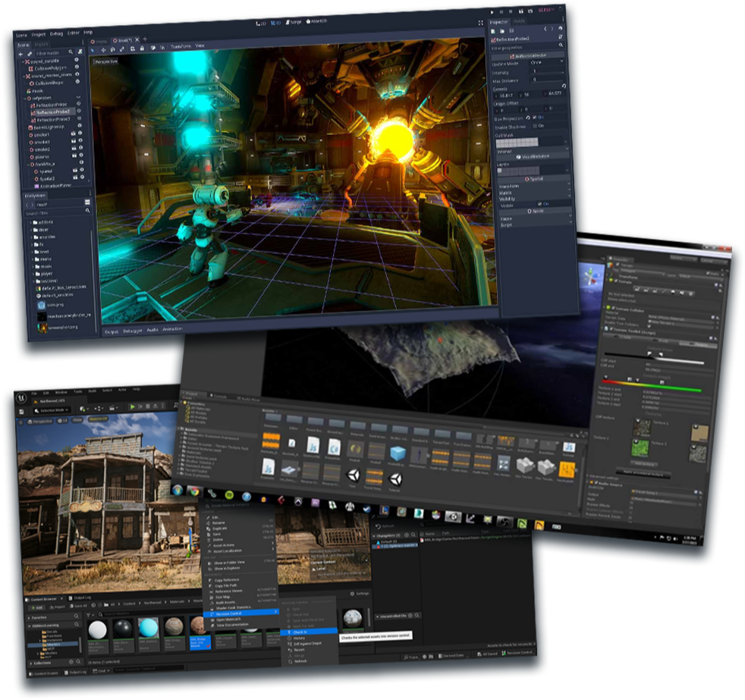The image size is (745, 700).
Task: Click the Unity green gradient bar
Action: pyautogui.click(x=653, y=385)
